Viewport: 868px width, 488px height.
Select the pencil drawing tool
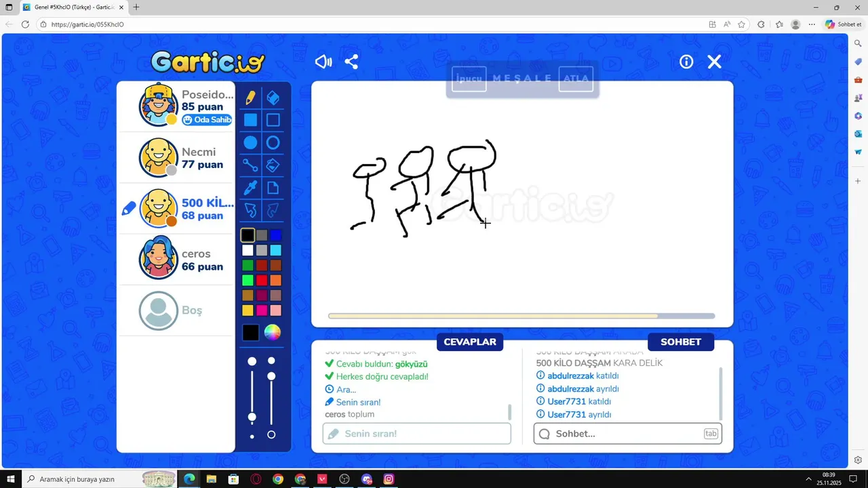click(250, 98)
